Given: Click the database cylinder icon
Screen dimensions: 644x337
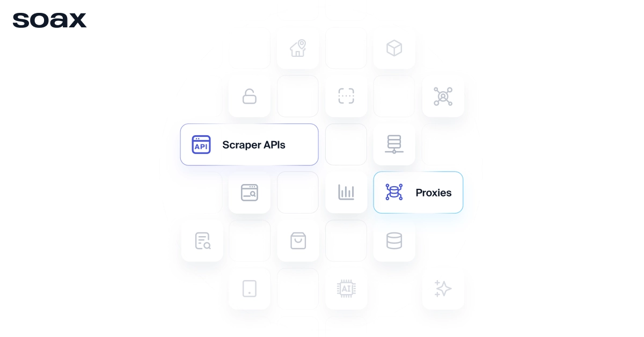Looking at the screenshot, I should pyautogui.click(x=394, y=240).
